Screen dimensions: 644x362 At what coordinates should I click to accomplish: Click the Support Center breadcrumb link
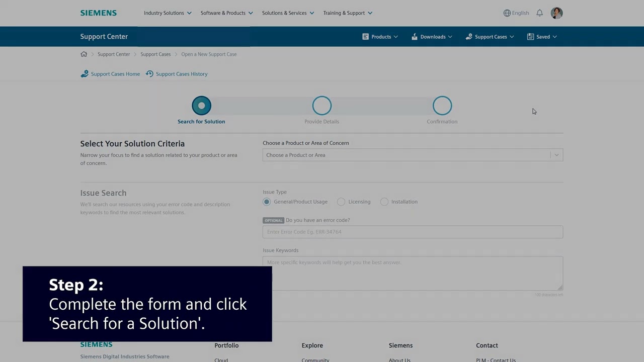(x=114, y=54)
